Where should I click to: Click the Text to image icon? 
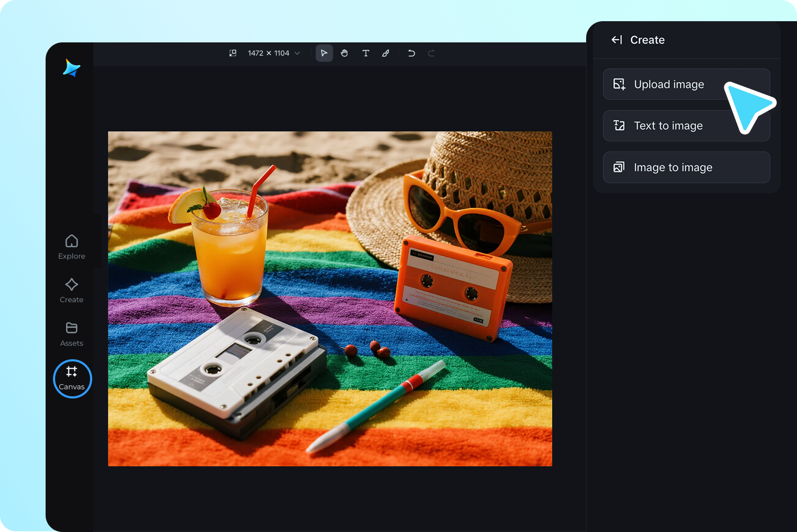618,125
